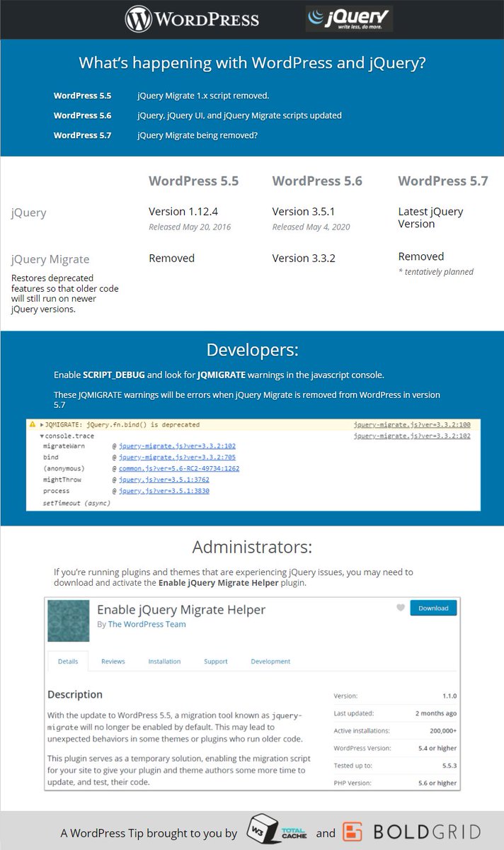The image size is (504, 850).
Task: Click the blue Download button
Action: (x=434, y=608)
